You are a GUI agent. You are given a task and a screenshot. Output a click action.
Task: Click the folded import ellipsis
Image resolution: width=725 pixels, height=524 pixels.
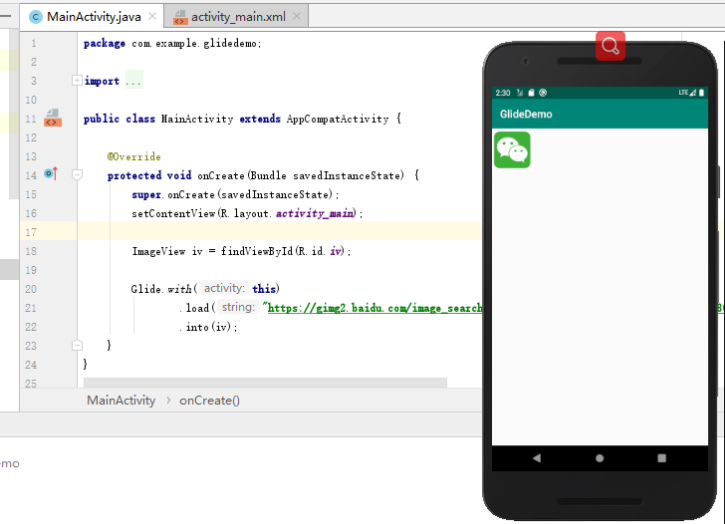[134, 81]
